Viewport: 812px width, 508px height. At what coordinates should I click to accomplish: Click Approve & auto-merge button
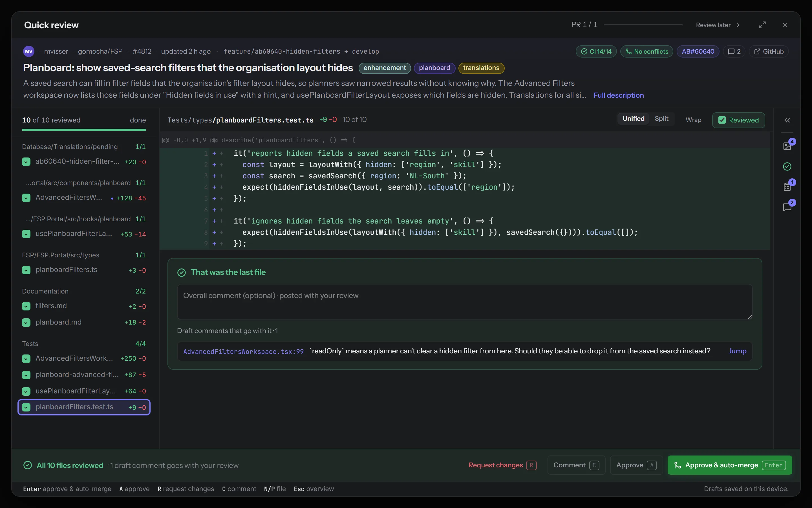coord(730,465)
